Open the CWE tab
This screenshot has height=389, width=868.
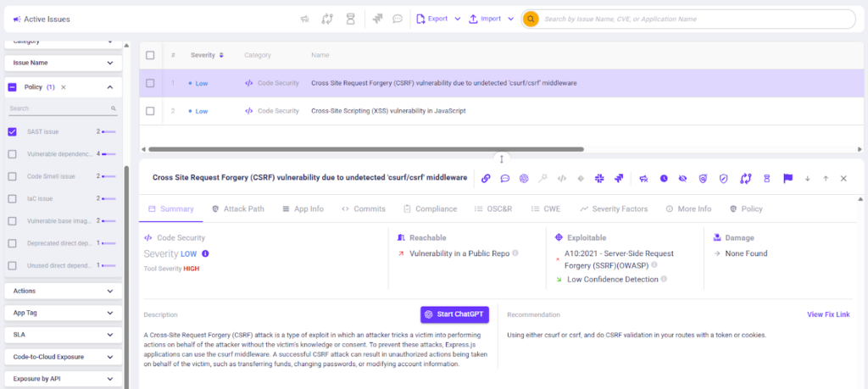(x=545, y=208)
